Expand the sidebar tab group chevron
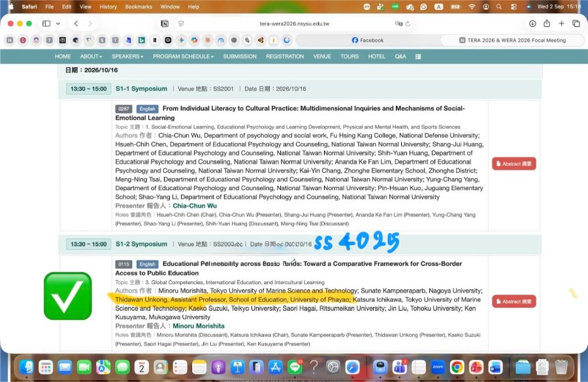The height and width of the screenshot is (382, 588). 58,24
